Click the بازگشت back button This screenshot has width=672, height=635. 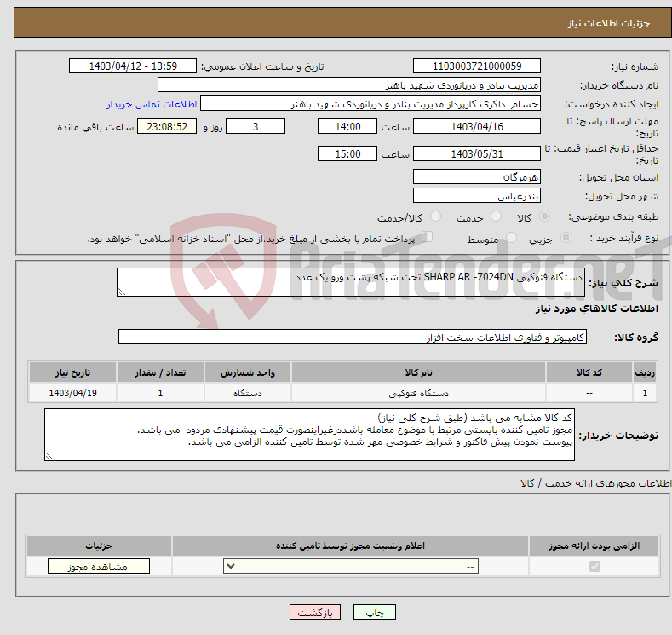pyautogui.click(x=315, y=613)
